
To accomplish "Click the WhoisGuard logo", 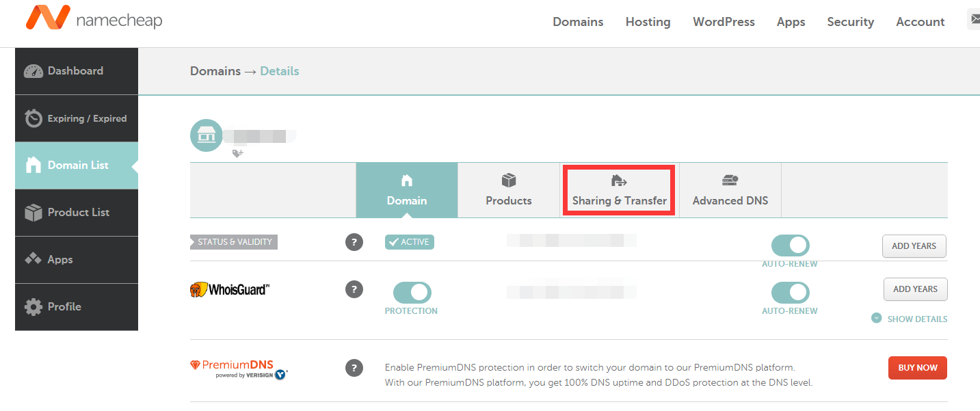I will 230,290.
